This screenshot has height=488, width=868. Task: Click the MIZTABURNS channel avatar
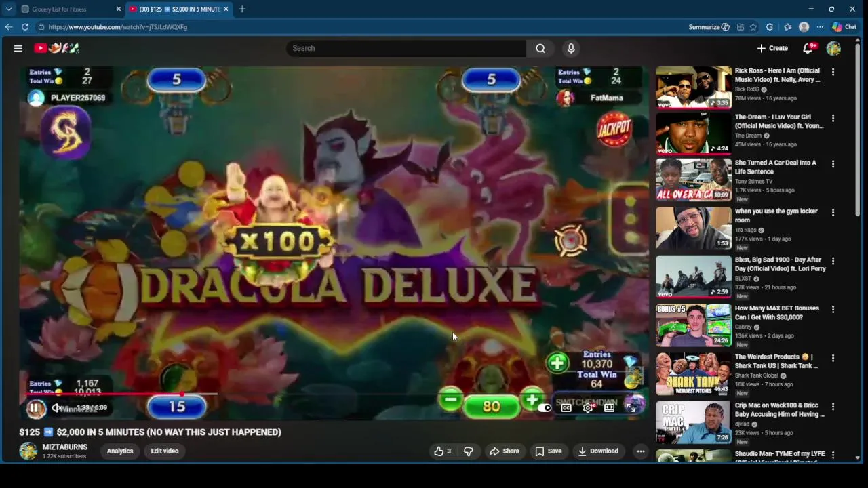(28, 451)
